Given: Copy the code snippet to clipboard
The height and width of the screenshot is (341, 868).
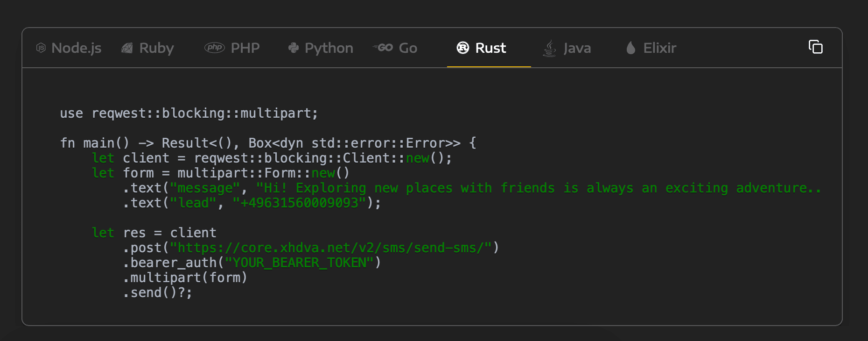Looking at the screenshot, I should (x=815, y=47).
